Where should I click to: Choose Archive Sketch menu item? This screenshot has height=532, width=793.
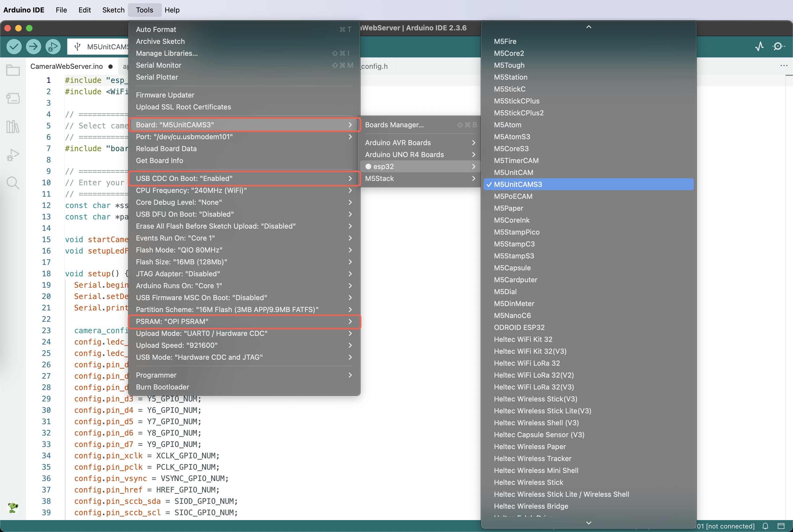tap(244, 41)
